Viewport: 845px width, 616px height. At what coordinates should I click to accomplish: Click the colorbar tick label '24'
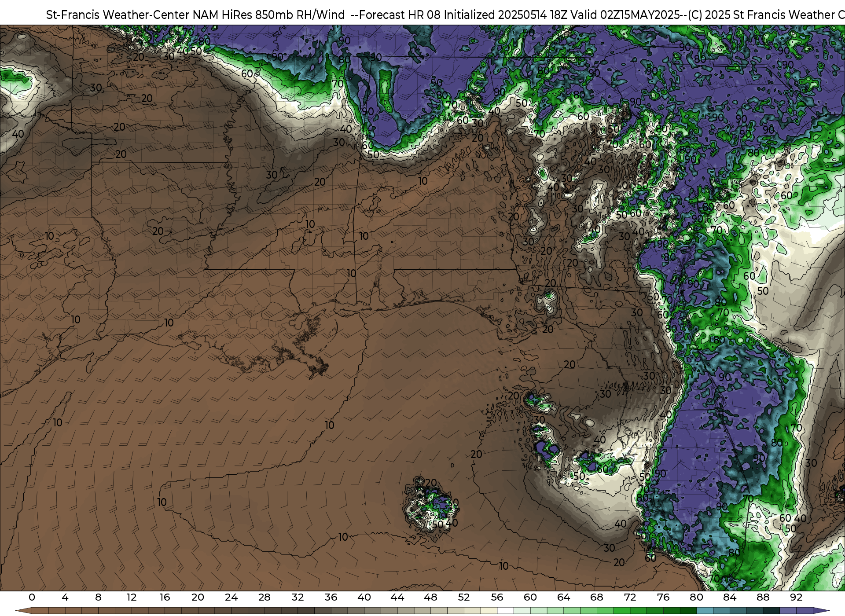231,597
